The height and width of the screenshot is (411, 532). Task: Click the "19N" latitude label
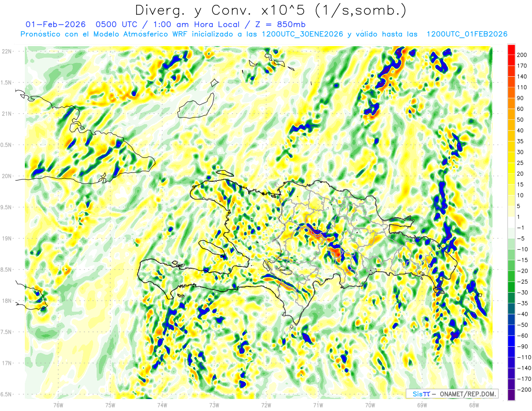(7, 239)
